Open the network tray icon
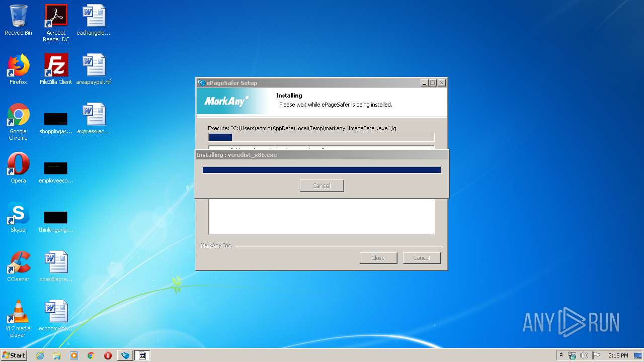The image size is (644, 362). coord(572,355)
